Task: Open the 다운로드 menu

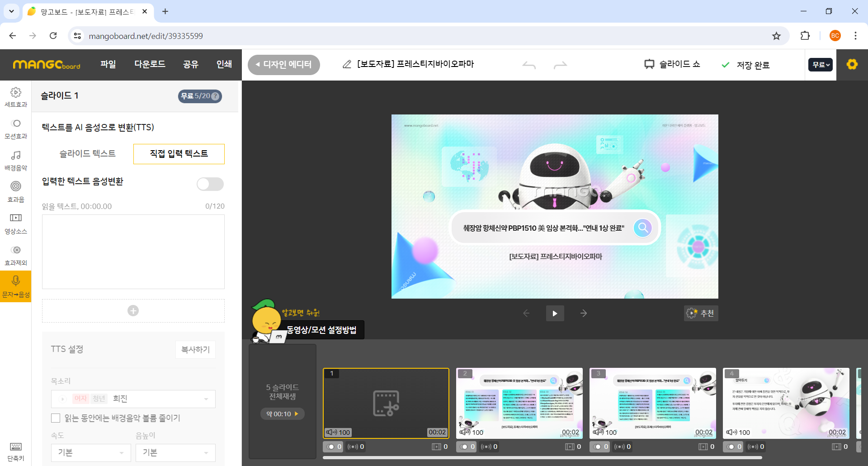Action: 150,64
